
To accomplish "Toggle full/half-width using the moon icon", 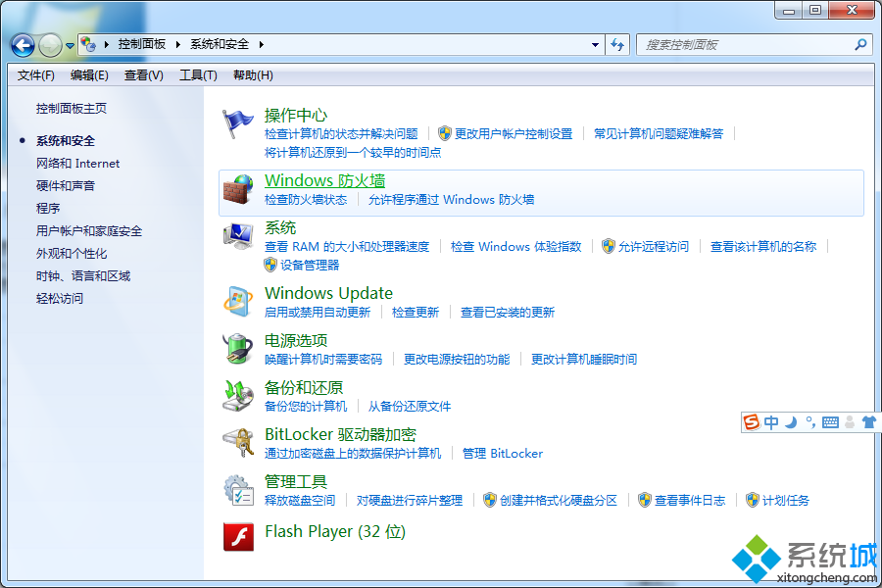I will click(x=790, y=421).
